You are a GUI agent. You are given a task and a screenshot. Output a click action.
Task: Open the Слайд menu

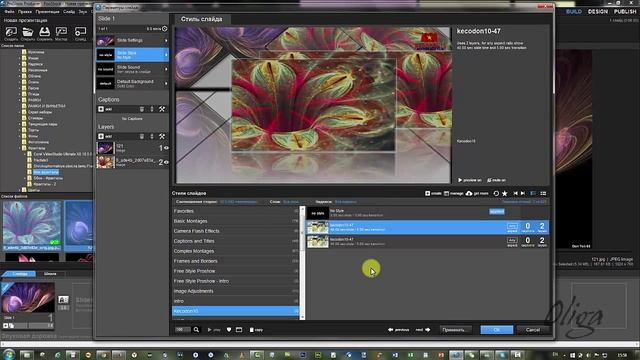coord(69,12)
